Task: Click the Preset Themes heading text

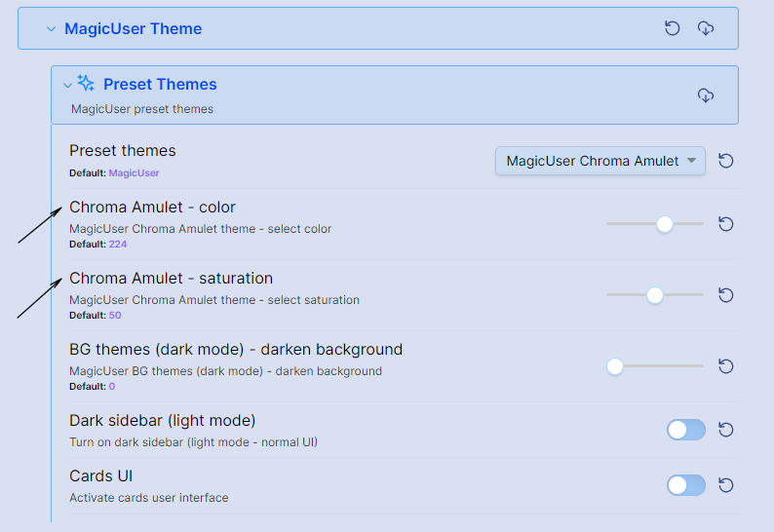Action: [x=160, y=85]
